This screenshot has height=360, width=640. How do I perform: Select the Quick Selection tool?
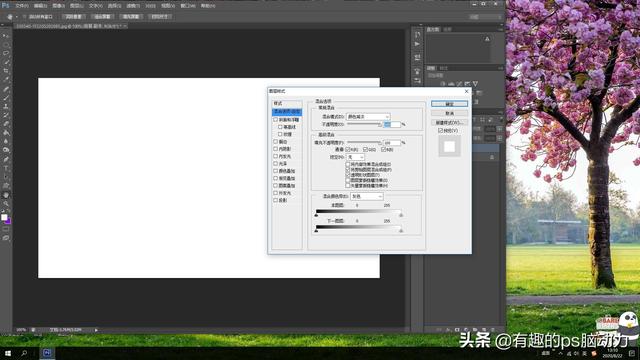pos(6,62)
